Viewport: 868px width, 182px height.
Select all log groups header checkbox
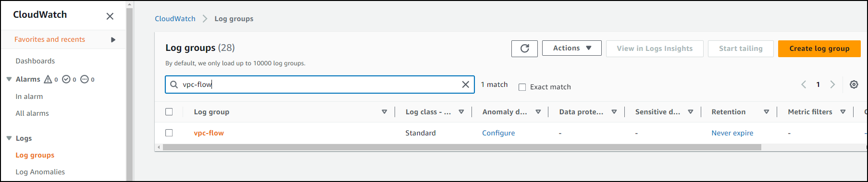(169, 112)
